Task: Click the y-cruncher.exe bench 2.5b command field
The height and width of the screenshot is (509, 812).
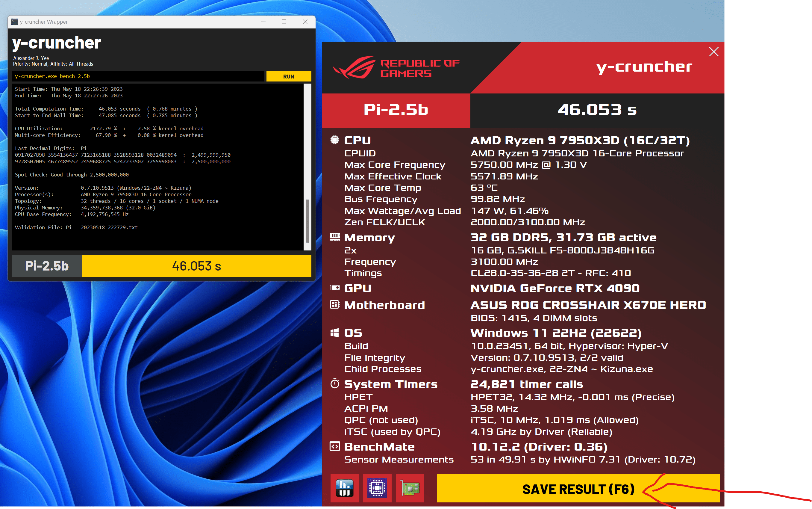Action: (138, 76)
